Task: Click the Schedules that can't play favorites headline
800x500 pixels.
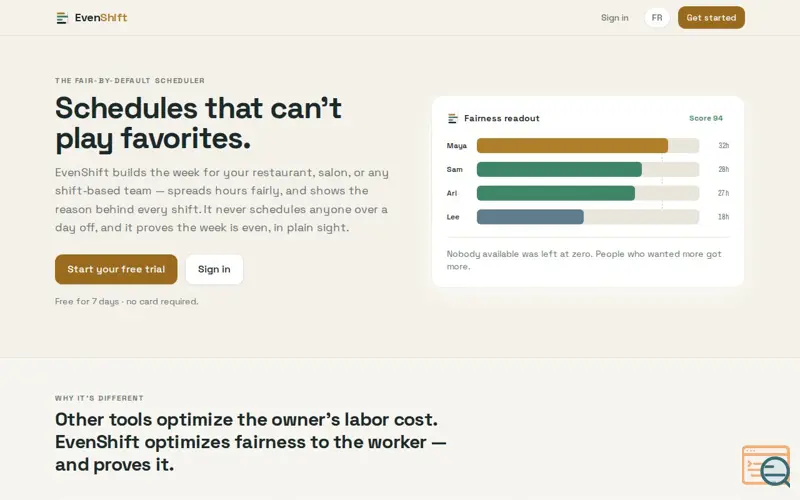Action: pos(198,123)
